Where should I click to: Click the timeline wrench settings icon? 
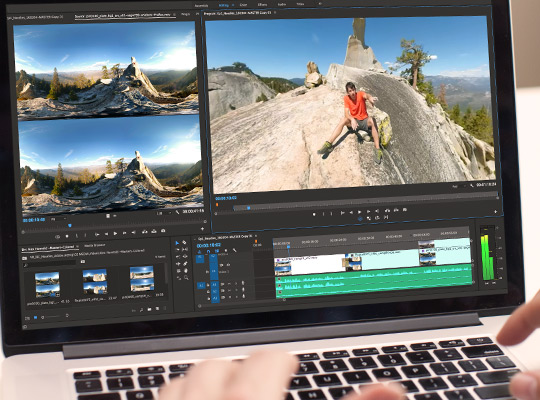coord(235,250)
